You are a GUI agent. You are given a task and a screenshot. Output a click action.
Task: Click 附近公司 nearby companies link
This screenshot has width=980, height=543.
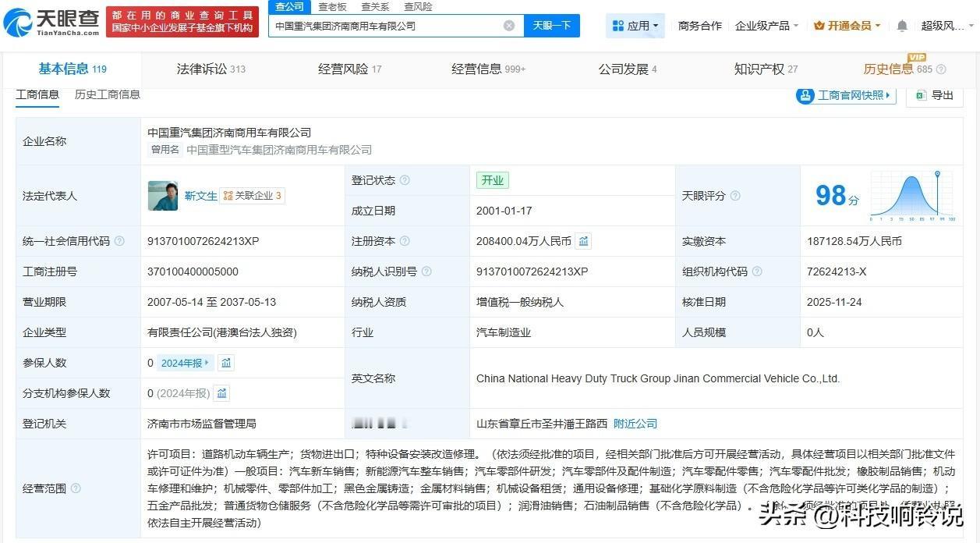coord(635,424)
